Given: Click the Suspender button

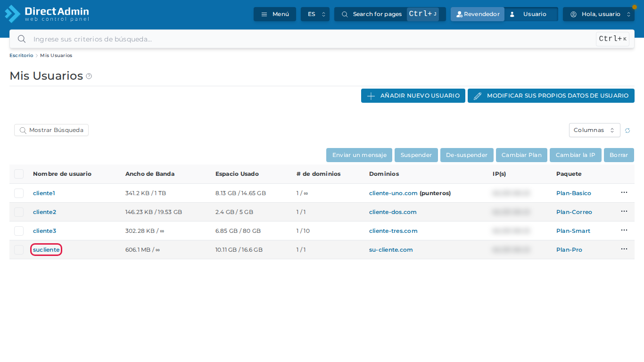Looking at the screenshot, I should click(x=416, y=155).
